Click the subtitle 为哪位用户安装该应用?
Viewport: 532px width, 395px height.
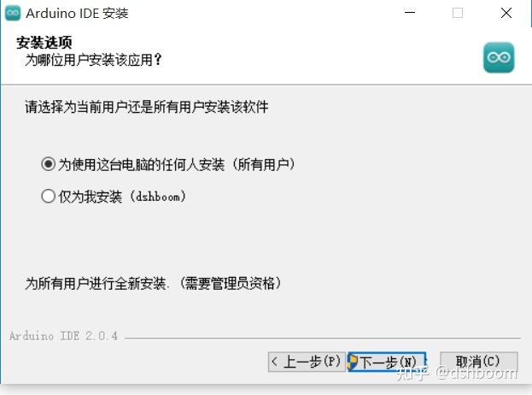click(x=94, y=60)
